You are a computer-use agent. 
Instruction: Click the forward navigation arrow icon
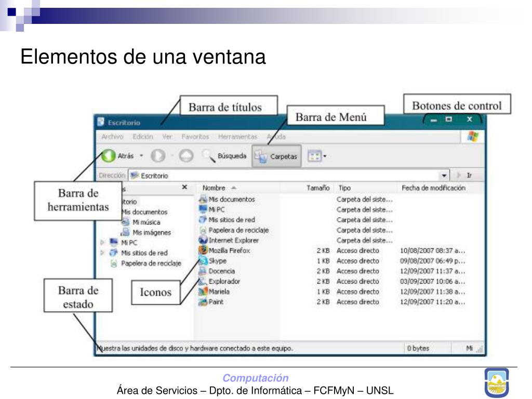[x=158, y=156]
